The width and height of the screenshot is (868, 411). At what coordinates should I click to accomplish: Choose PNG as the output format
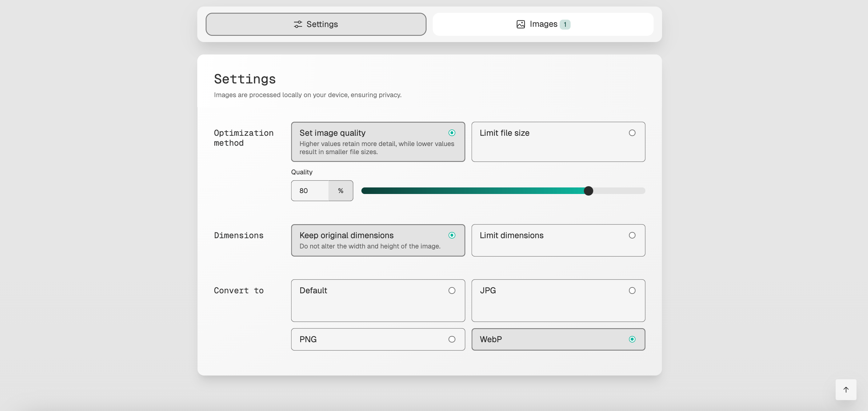click(x=377, y=339)
